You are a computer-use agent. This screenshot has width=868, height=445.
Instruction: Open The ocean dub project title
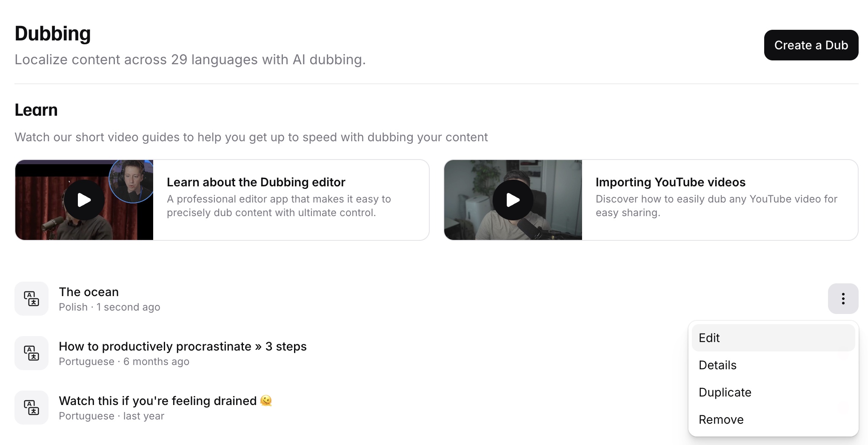click(x=89, y=292)
